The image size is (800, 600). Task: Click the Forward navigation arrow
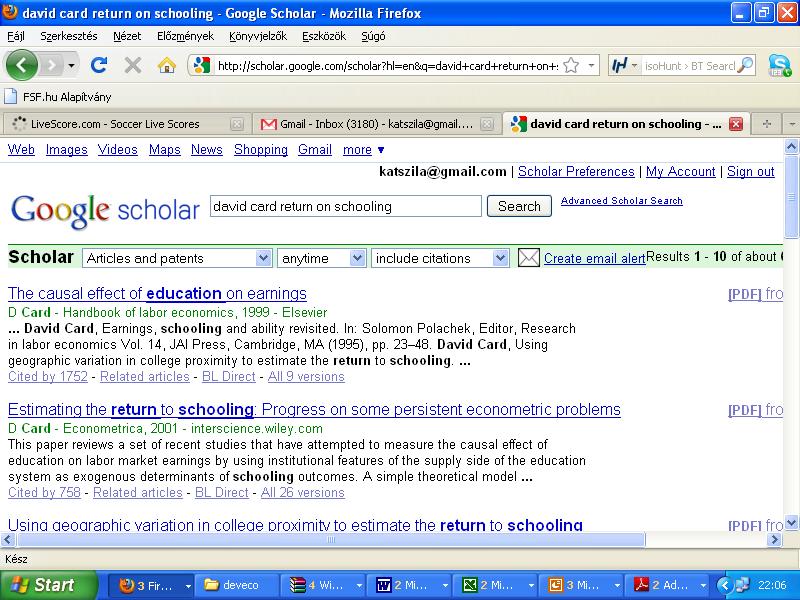click(x=51, y=65)
